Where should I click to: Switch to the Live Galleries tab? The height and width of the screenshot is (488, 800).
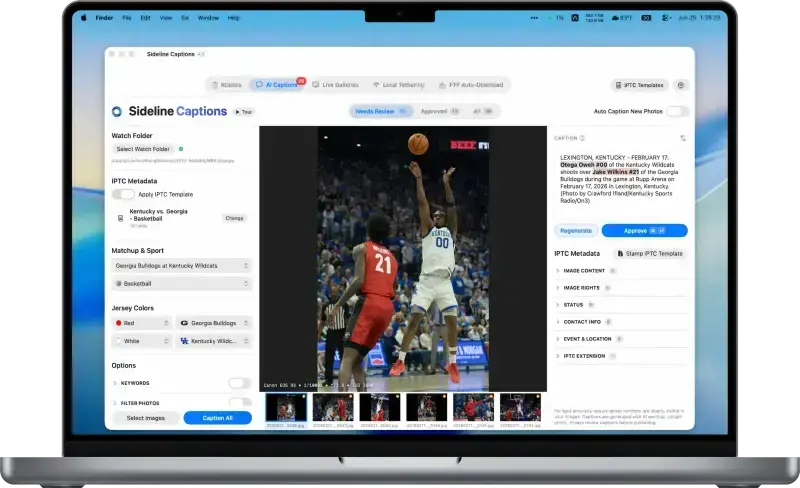336,85
